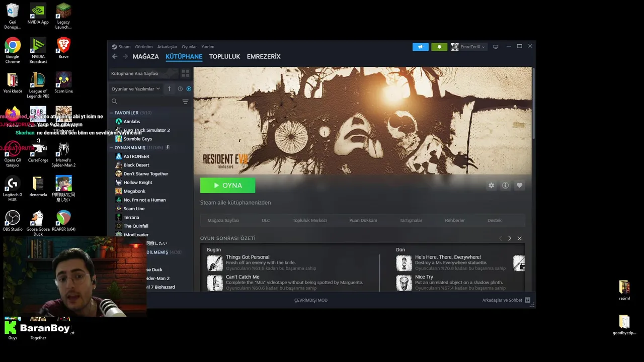Toggle ready-to-play filter icon
The image size is (644, 362).
tap(189, 89)
